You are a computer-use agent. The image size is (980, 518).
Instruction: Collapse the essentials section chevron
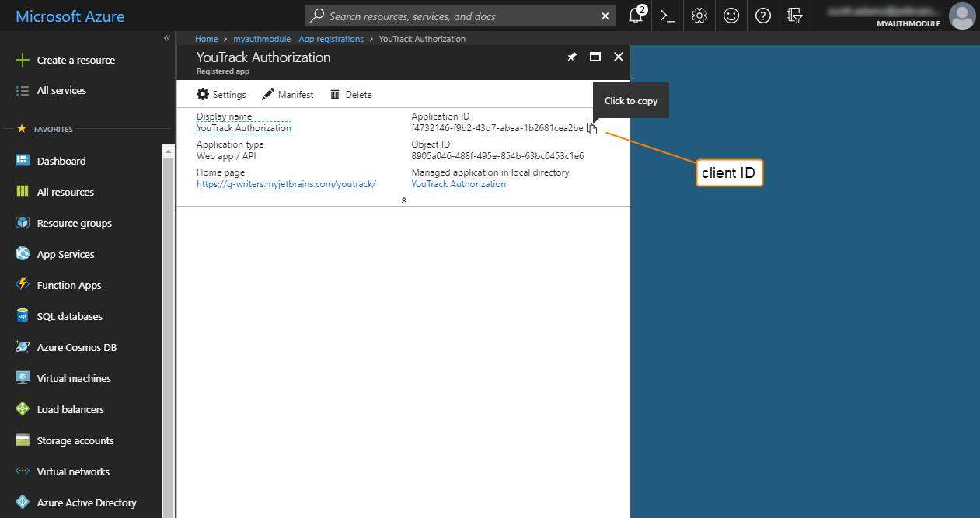point(404,200)
